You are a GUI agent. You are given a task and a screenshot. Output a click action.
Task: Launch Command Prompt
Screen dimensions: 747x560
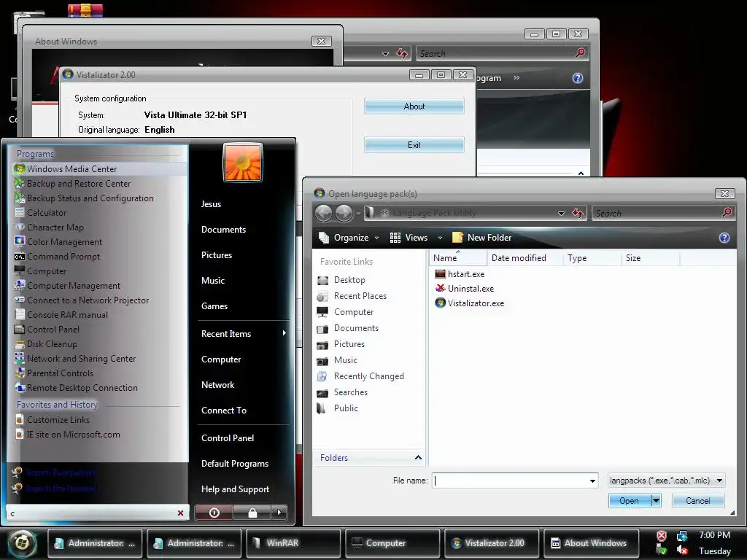[x=99, y=257]
